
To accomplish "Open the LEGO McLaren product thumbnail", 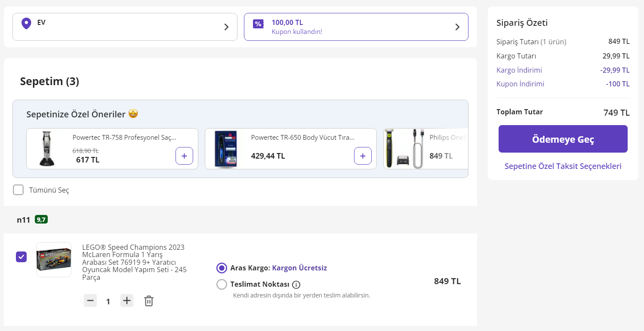I will pyautogui.click(x=54, y=259).
